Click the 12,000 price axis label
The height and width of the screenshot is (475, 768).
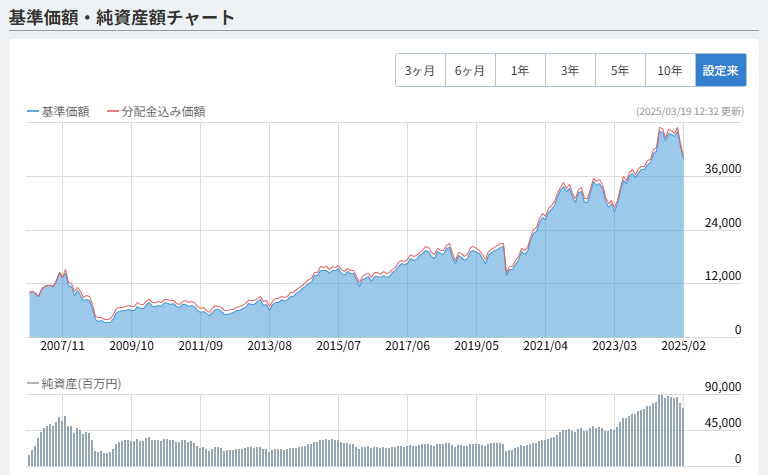(723, 276)
